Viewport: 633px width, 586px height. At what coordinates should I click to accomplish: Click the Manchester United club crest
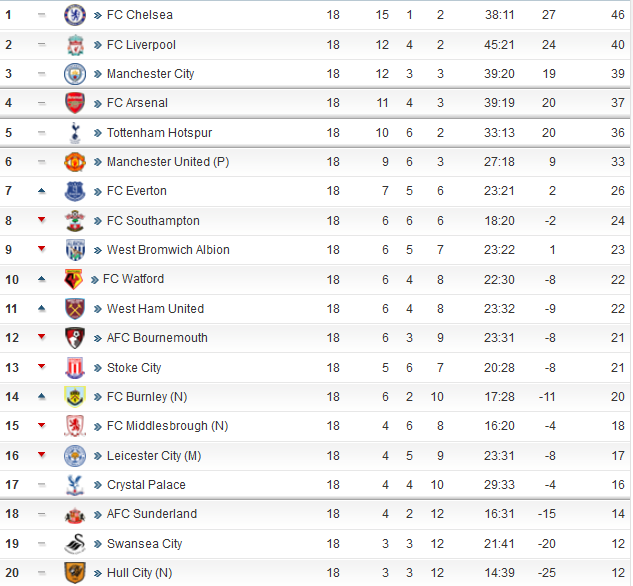pyautogui.click(x=75, y=162)
